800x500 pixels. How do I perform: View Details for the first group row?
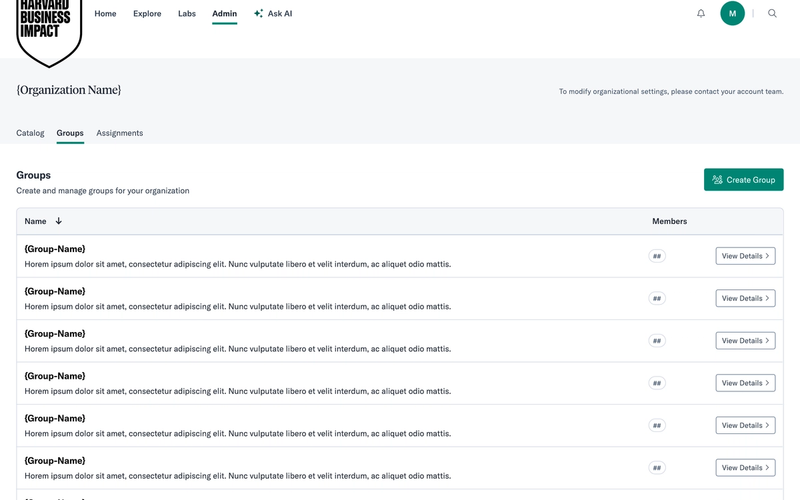tap(745, 256)
